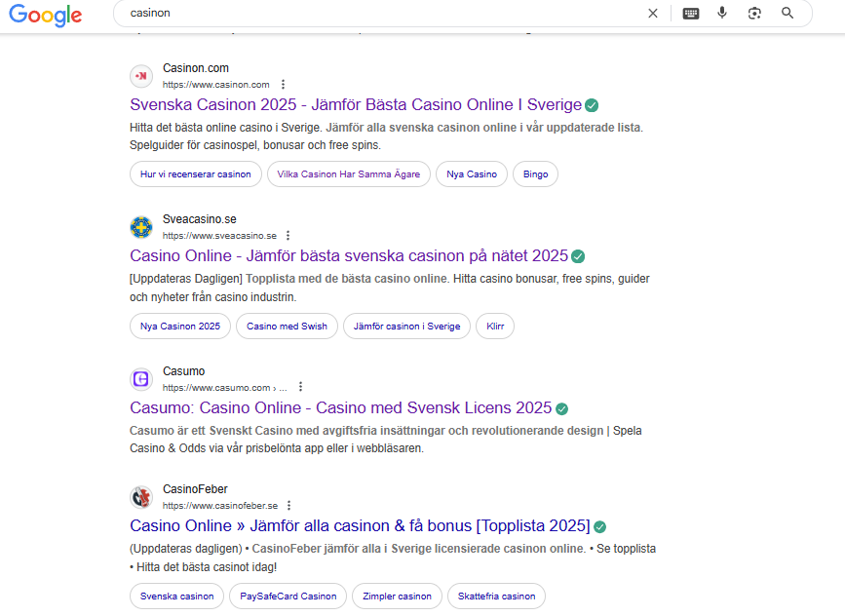Select the Vilka Casinon Har Samma Ägare chip
The height and width of the screenshot is (616, 845).
click(349, 174)
